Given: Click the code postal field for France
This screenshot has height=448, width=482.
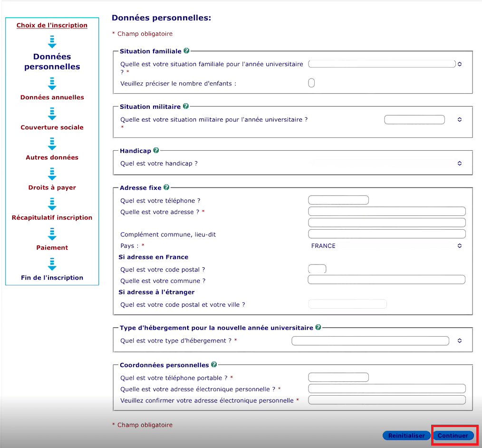Looking at the screenshot, I should point(317,269).
